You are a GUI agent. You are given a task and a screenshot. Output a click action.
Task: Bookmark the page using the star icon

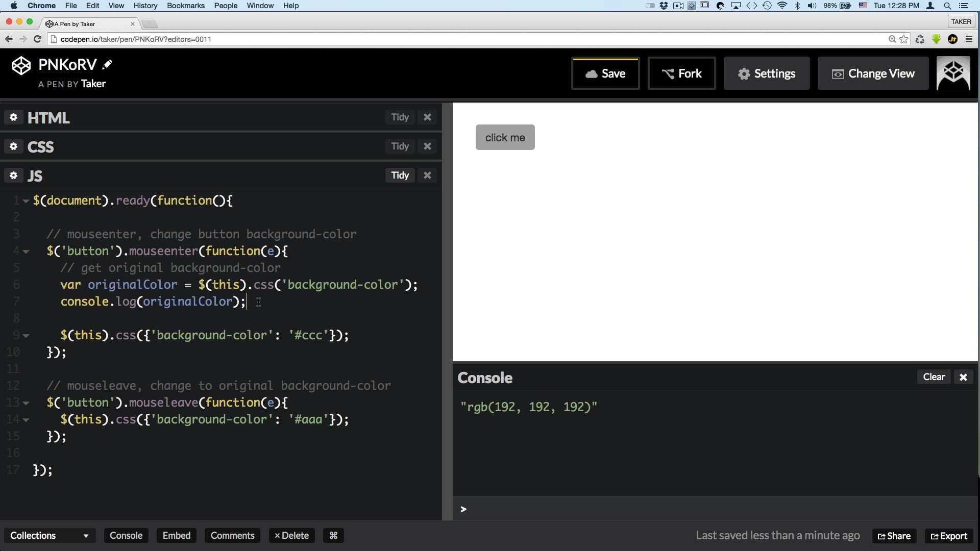pos(903,39)
